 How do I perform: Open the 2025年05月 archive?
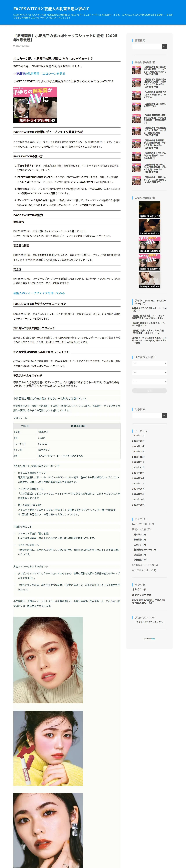coord(138,446)
